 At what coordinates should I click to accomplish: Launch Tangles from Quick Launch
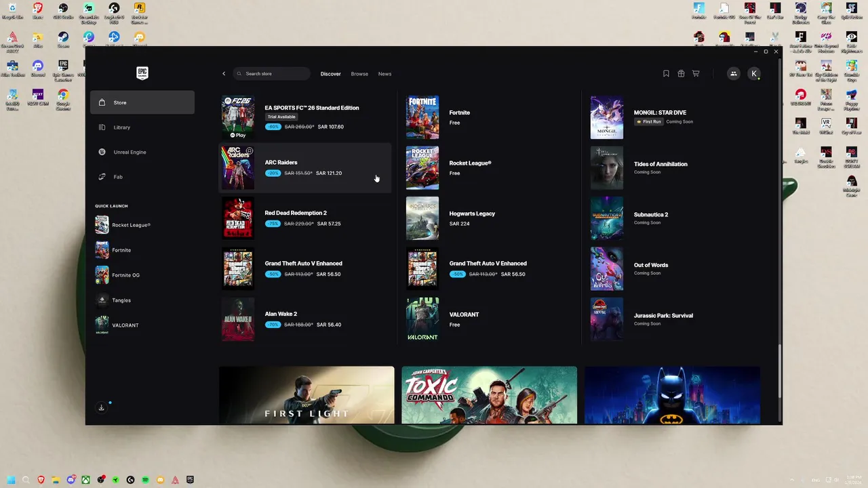pyautogui.click(x=142, y=300)
